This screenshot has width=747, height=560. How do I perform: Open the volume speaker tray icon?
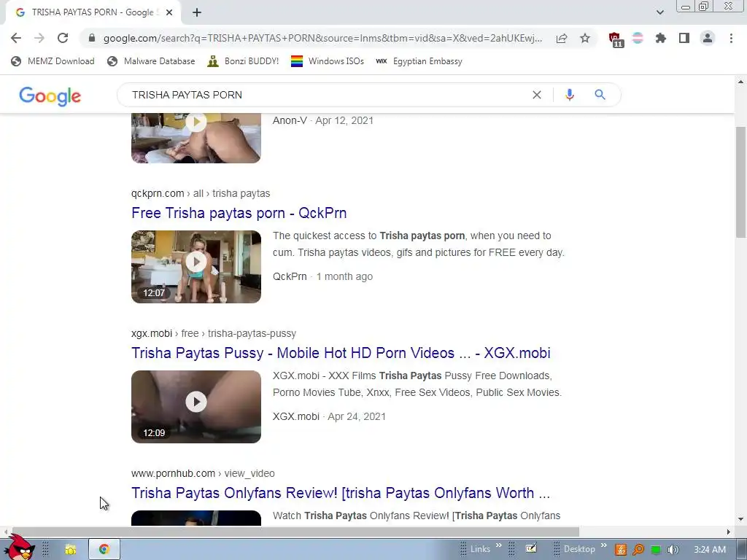(x=673, y=550)
